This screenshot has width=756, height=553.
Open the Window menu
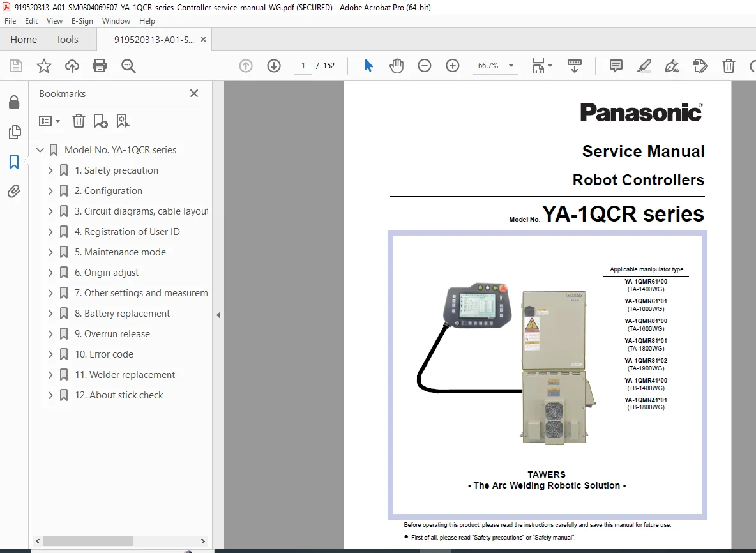pyautogui.click(x=116, y=20)
